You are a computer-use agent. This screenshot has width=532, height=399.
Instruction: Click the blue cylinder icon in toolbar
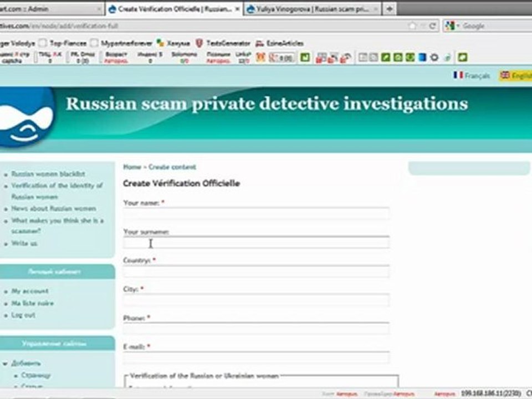pos(422,57)
